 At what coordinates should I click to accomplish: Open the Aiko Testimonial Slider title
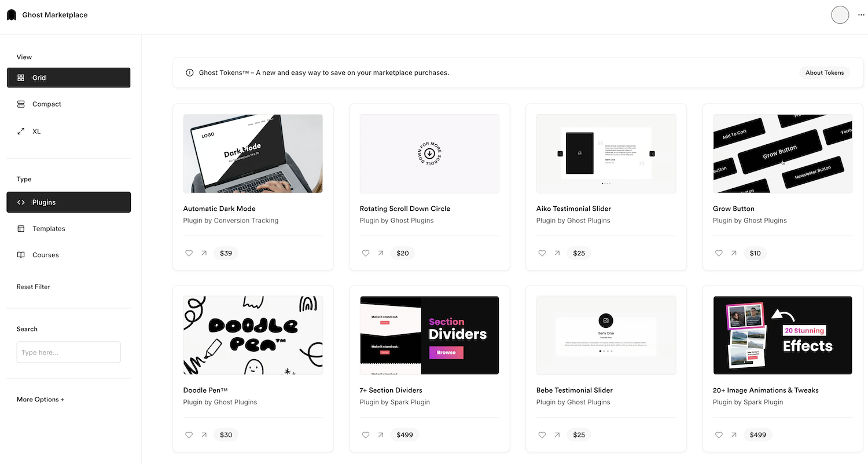[573, 209]
